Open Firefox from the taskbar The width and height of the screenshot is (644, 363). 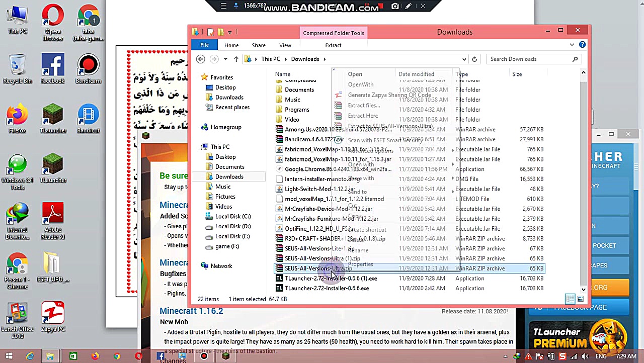[95, 356]
